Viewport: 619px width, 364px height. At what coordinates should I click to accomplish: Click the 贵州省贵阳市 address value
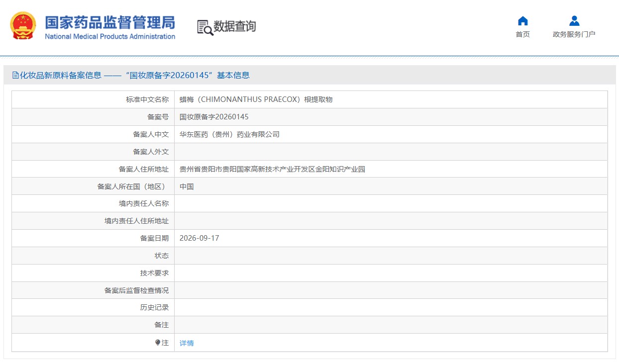tap(272, 169)
